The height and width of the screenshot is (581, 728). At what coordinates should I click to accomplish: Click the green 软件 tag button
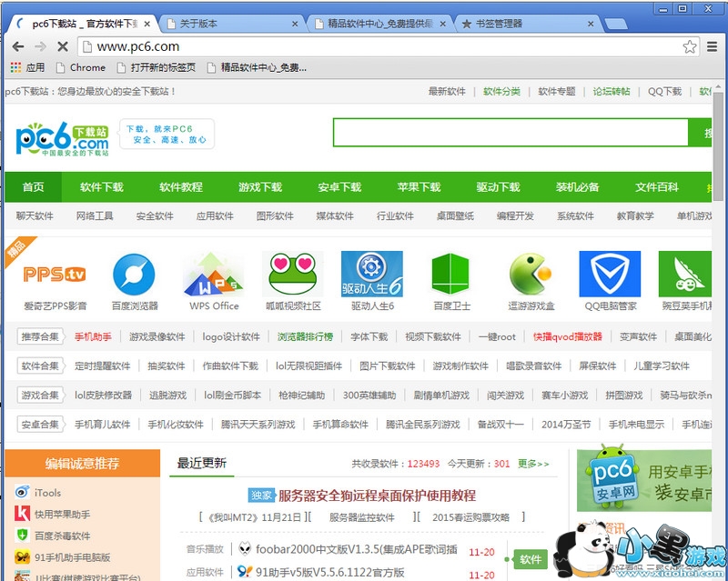click(531, 559)
